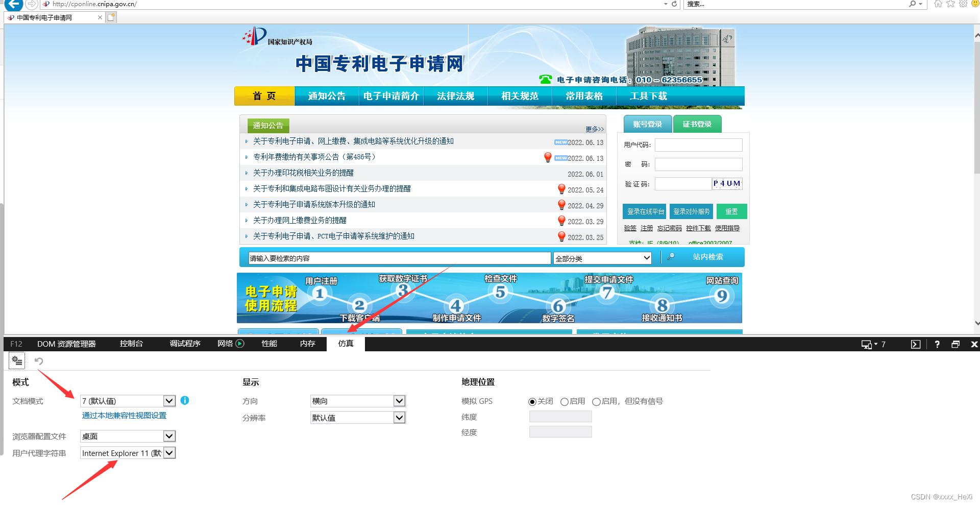980x505 pixels.
Task: Switch to the 控制台 tab
Action: tap(131, 344)
